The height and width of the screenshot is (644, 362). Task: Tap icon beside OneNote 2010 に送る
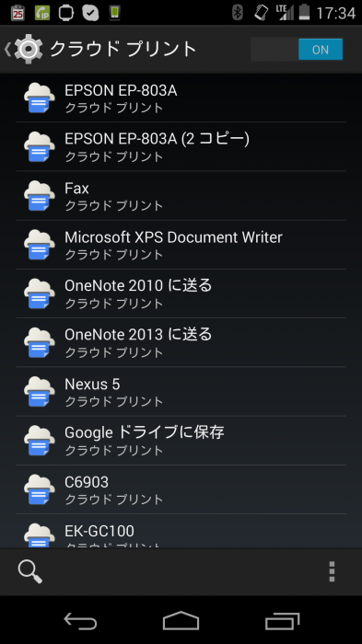(39, 293)
